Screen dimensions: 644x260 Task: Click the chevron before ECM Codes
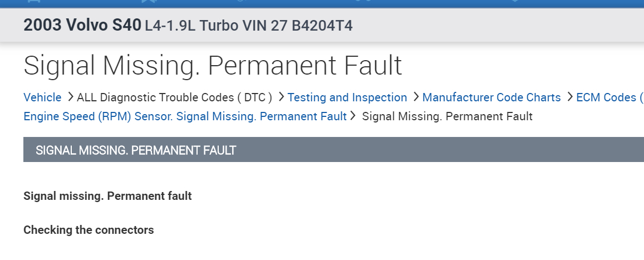pyautogui.click(x=569, y=97)
